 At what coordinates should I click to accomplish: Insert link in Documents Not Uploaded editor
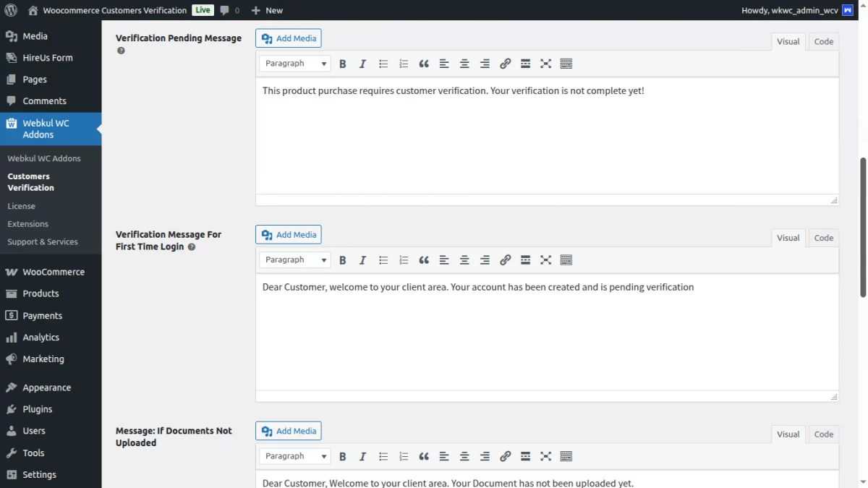(506, 456)
